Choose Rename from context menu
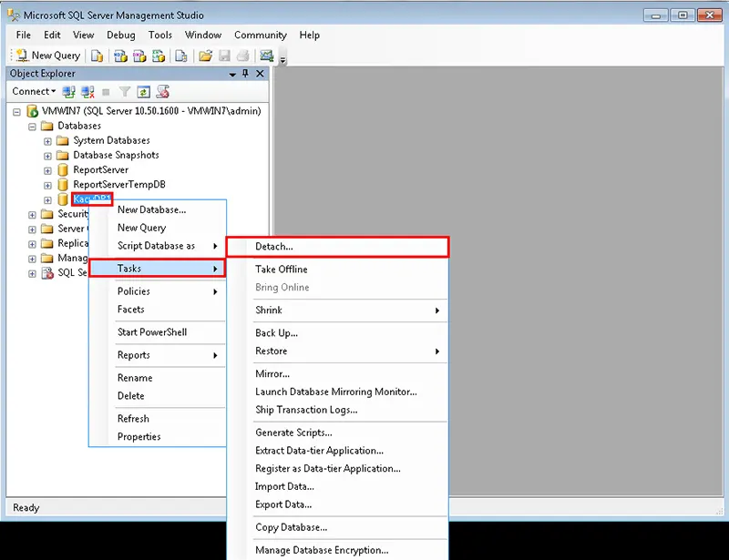This screenshot has height=560, width=729. pyautogui.click(x=157, y=378)
